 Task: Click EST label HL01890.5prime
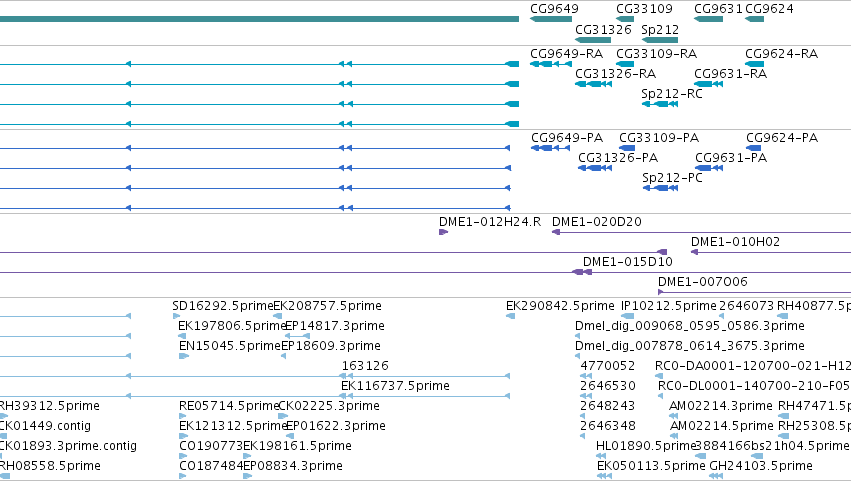coord(646,446)
